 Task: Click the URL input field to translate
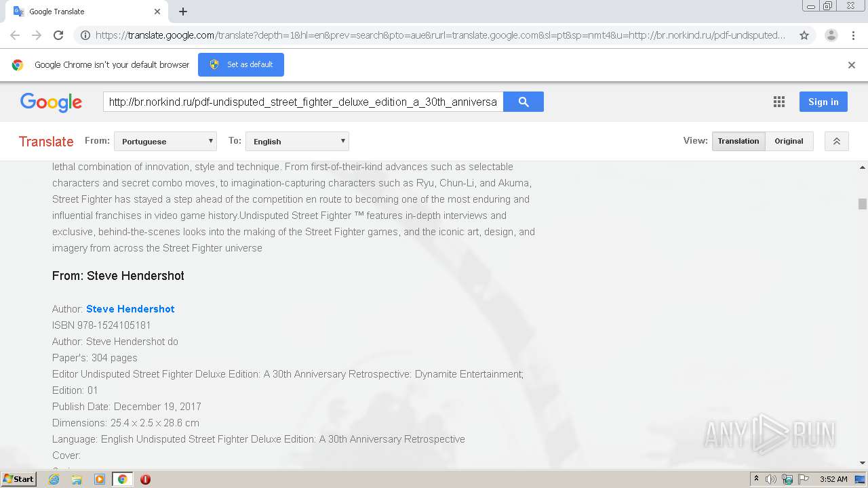303,102
